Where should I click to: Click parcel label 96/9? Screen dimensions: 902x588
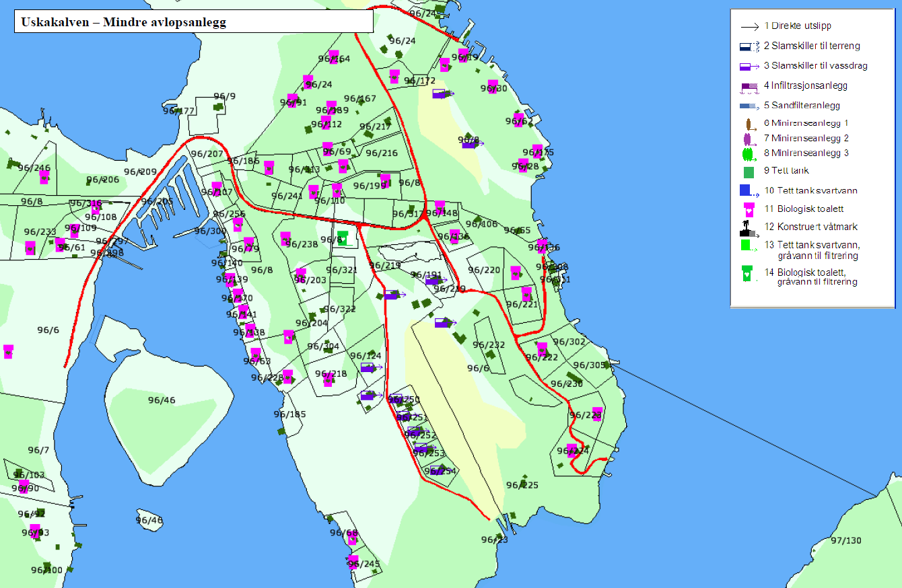click(x=225, y=97)
